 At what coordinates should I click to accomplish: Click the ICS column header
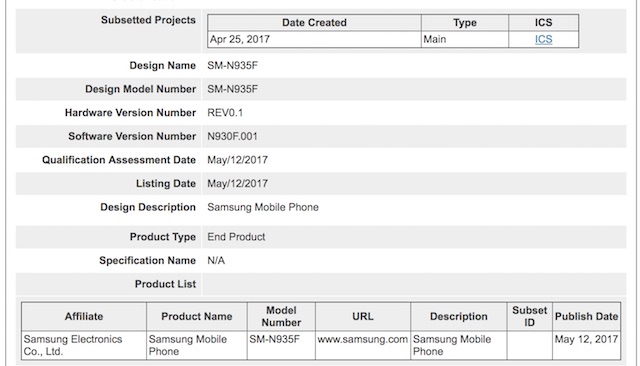coord(543,22)
